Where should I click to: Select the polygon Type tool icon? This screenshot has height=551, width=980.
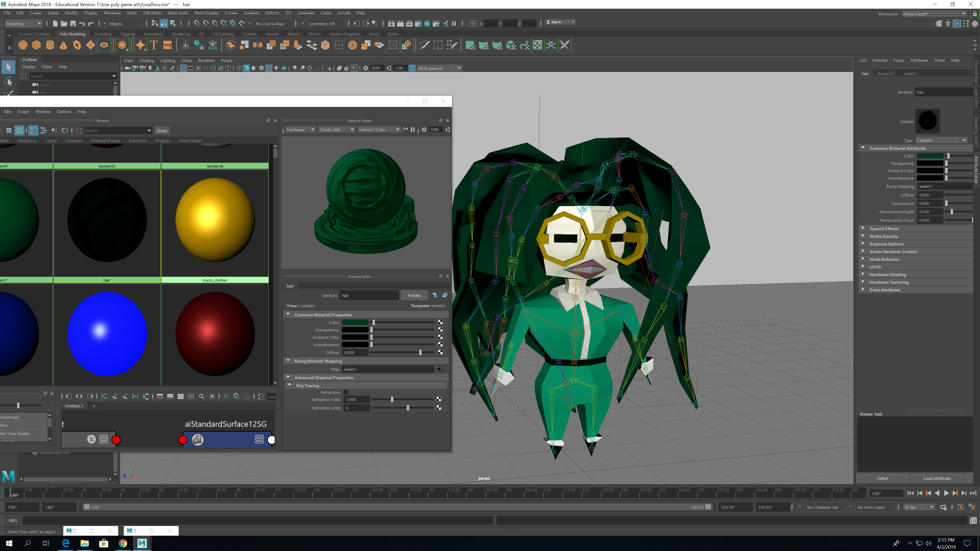point(154,45)
